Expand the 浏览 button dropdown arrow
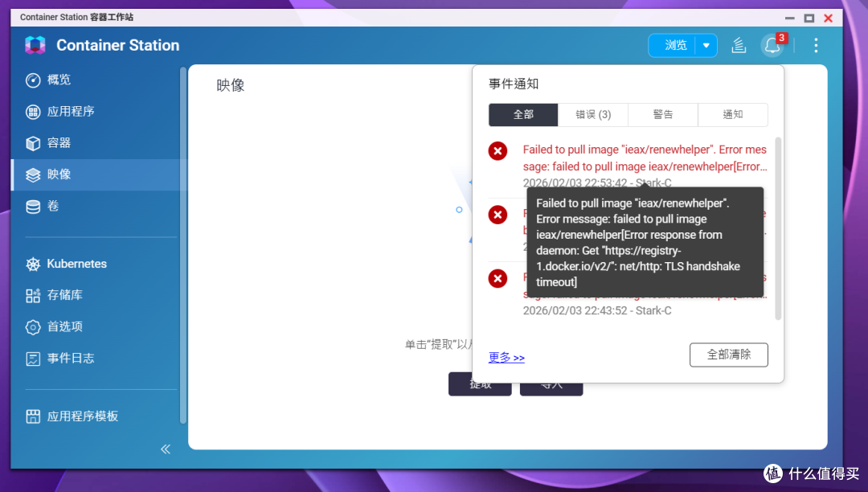 click(x=706, y=45)
